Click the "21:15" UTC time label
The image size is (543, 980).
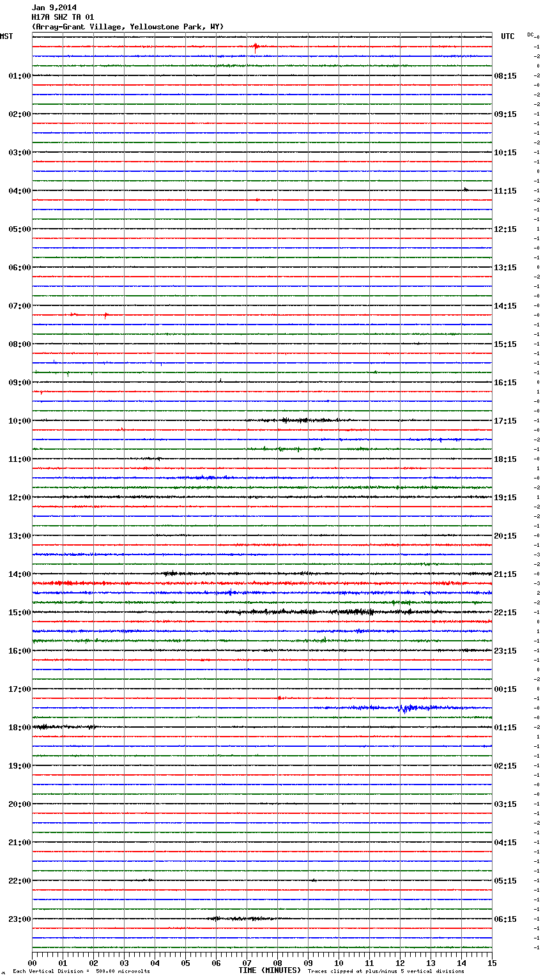pos(505,574)
